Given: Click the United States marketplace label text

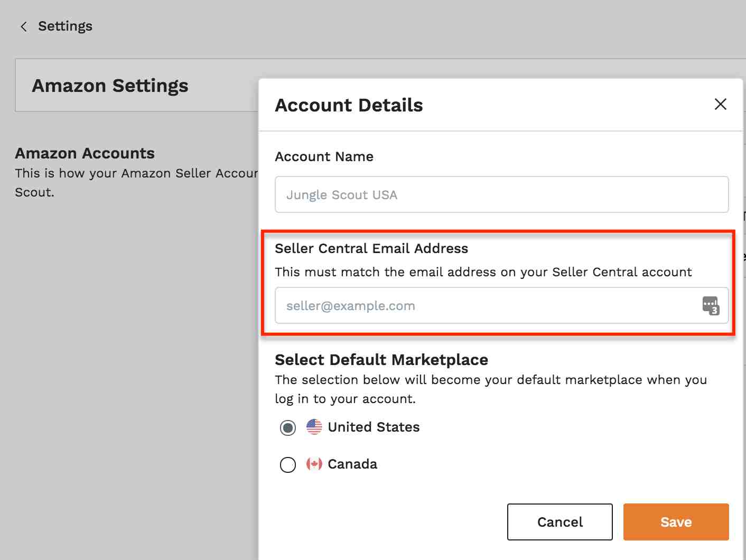Looking at the screenshot, I should (x=374, y=427).
